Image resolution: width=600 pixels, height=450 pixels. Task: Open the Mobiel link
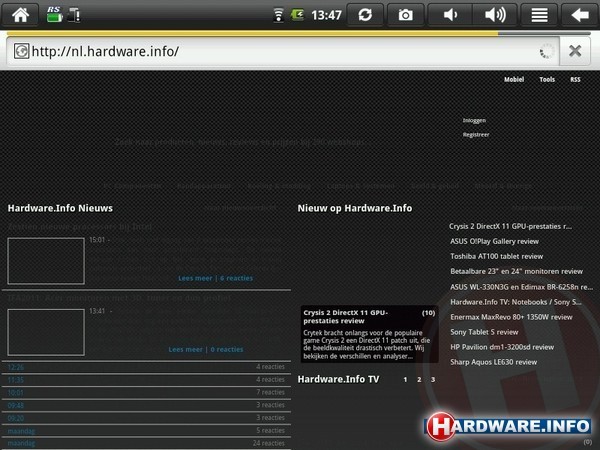coord(514,80)
